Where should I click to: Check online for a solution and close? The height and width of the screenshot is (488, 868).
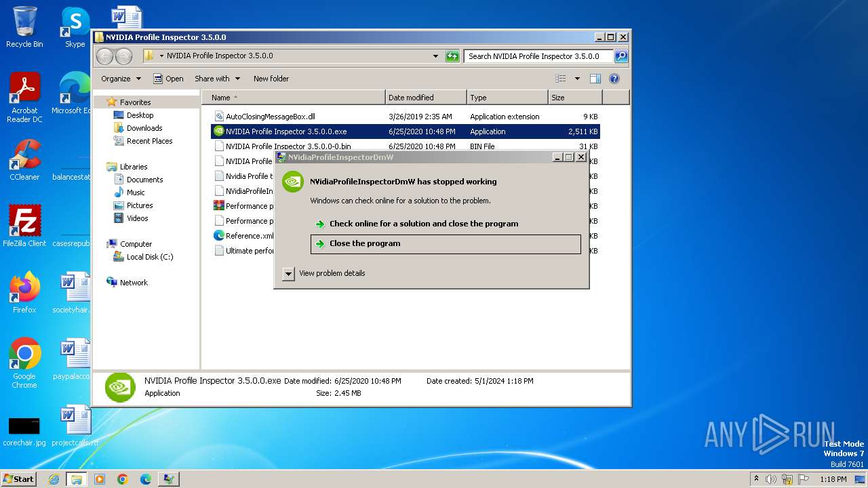446,224
